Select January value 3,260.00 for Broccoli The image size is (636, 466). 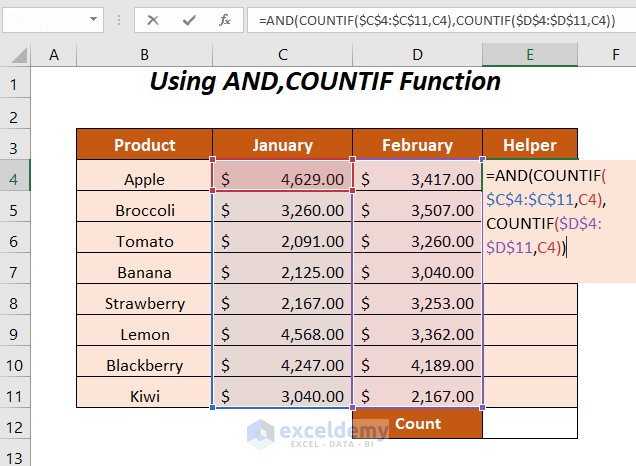coord(282,211)
